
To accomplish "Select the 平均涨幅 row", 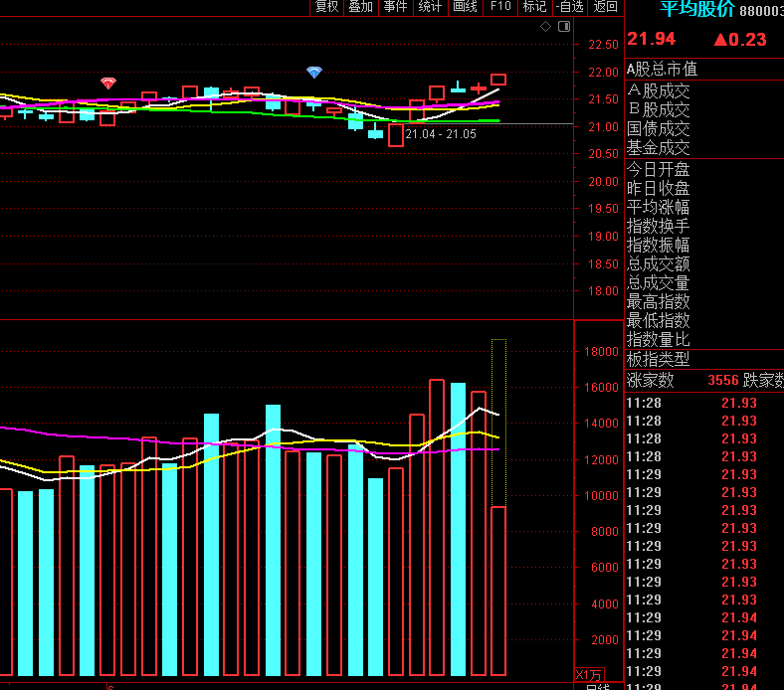I will pos(704,208).
